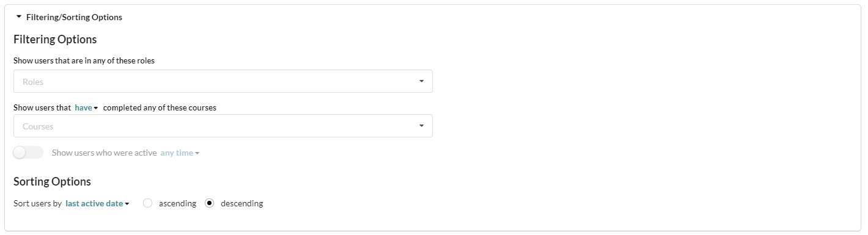Select the ascending radio button
The width and height of the screenshot is (868, 235).
(147, 203)
